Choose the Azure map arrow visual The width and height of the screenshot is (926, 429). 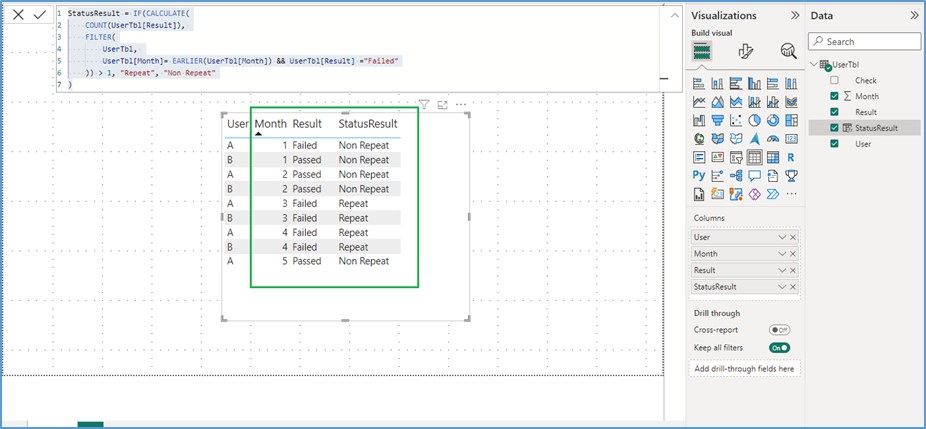coord(754,139)
